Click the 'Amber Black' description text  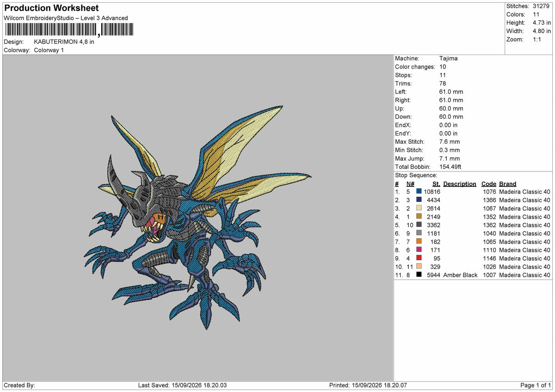(460, 275)
